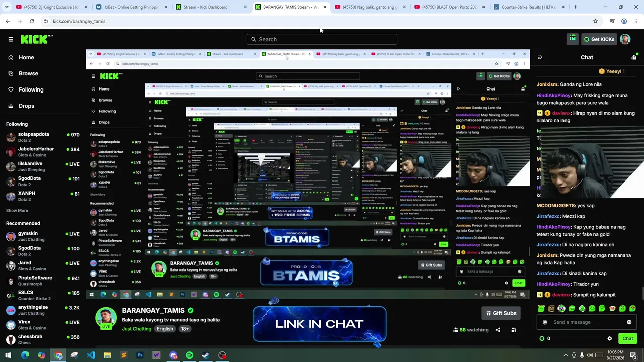
Task: Collapse the chat panel
Action: click(x=540, y=57)
